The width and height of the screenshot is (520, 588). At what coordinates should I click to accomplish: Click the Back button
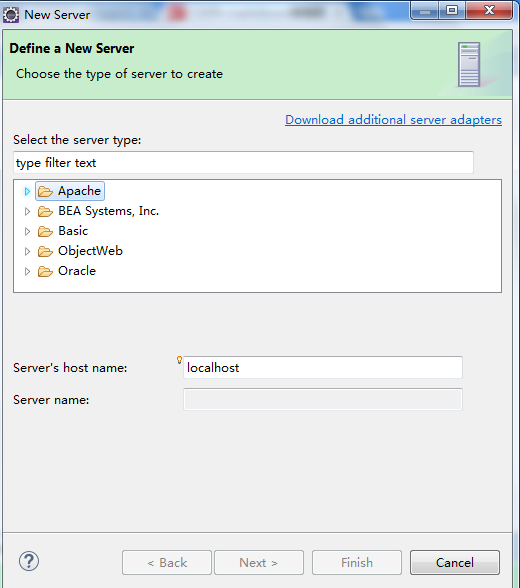click(167, 562)
